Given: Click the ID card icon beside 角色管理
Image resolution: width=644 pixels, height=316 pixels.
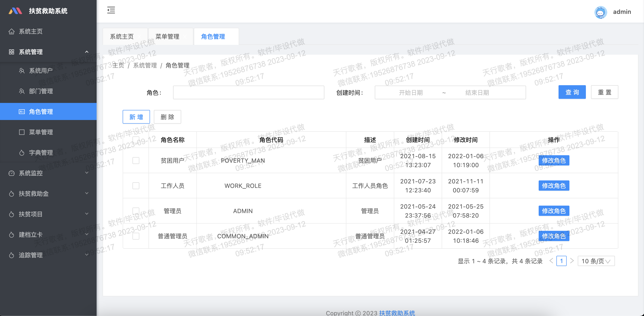Looking at the screenshot, I should (x=22, y=112).
